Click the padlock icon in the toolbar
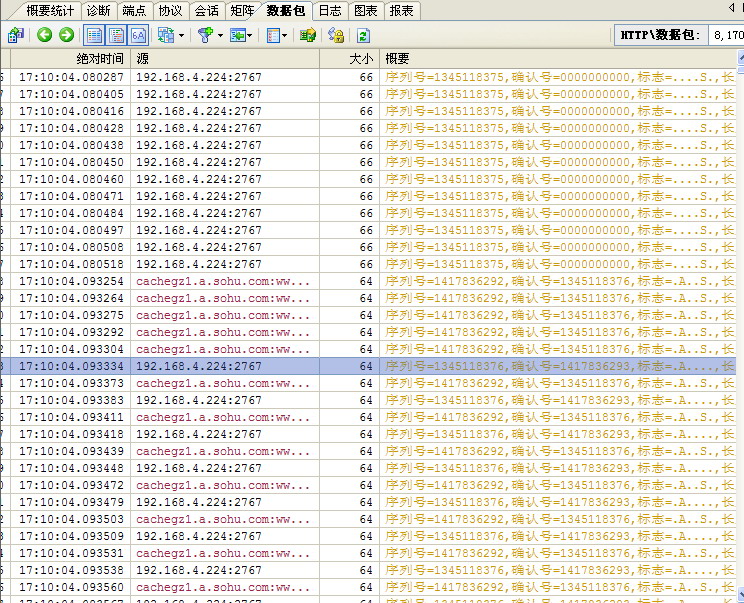The image size is (744, 603). (336, 35)
